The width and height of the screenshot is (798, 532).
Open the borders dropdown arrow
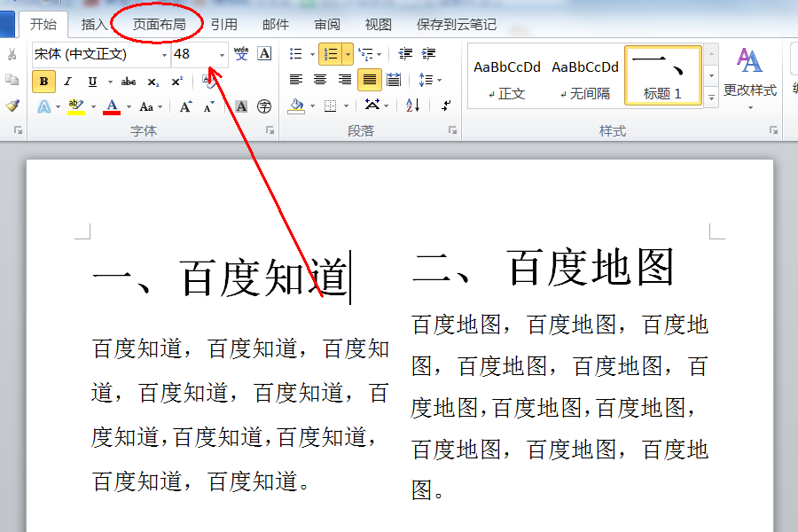pyautogui.click(x=346, y=106)
